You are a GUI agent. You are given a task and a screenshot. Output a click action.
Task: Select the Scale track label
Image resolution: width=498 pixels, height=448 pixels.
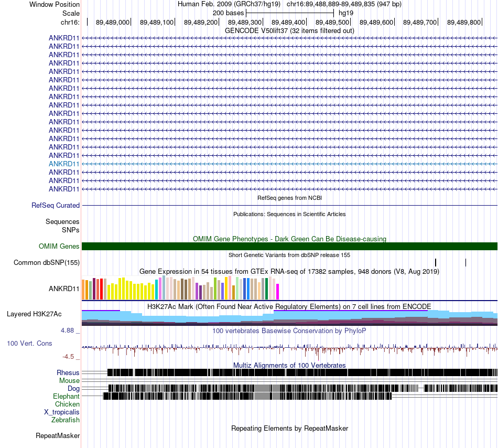point(71,13)
